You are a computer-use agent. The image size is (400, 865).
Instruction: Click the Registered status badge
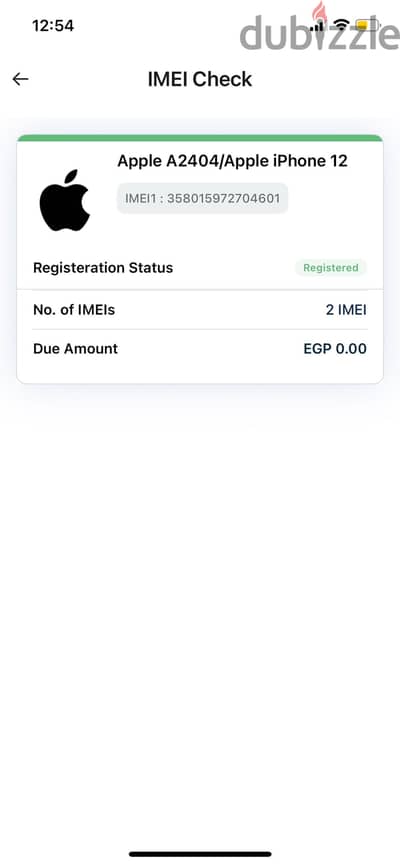[x=330, y=268]
